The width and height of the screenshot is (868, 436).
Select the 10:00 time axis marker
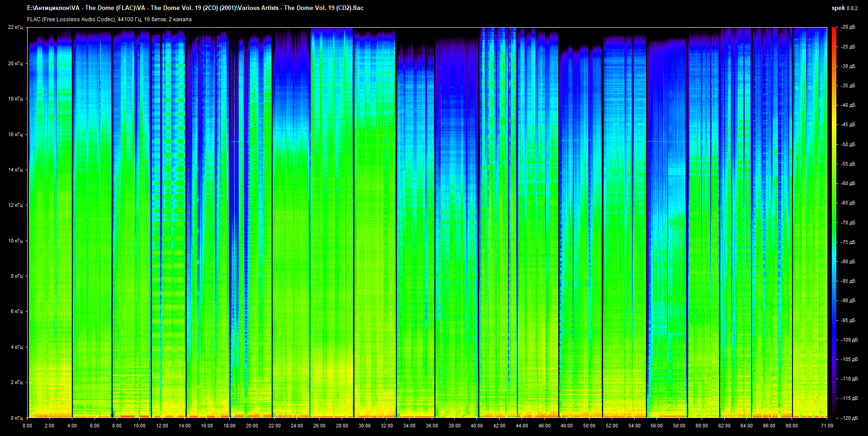139,426
